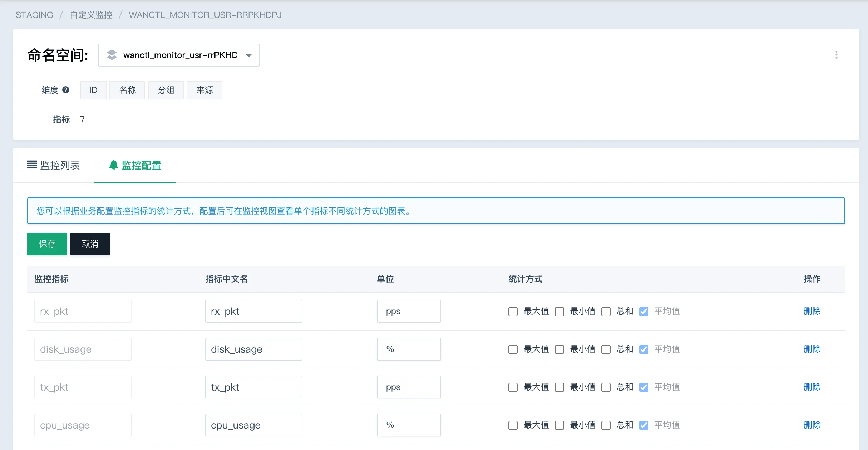Click 删除 link for cpu_usage row
Viewport: 868px width, 450px height.
pyautogui.click(x=812, y=425)
